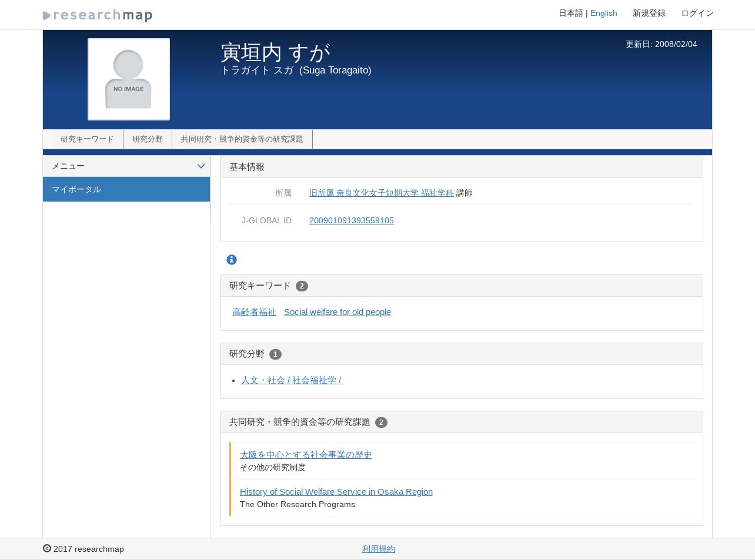
Task: Click the name heading 寅垣内 すが
Action: (276, 52)
